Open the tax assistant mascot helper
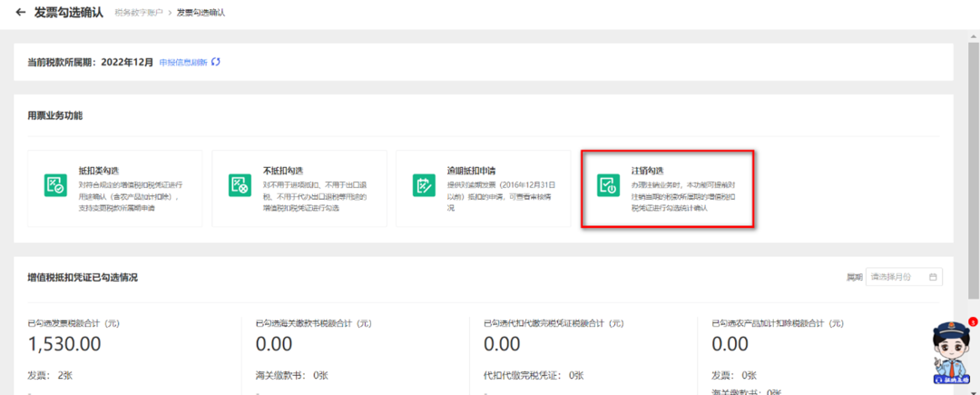The width and height of the screenshot is (980, 395). pyautogui.click(x=952, y=354)
